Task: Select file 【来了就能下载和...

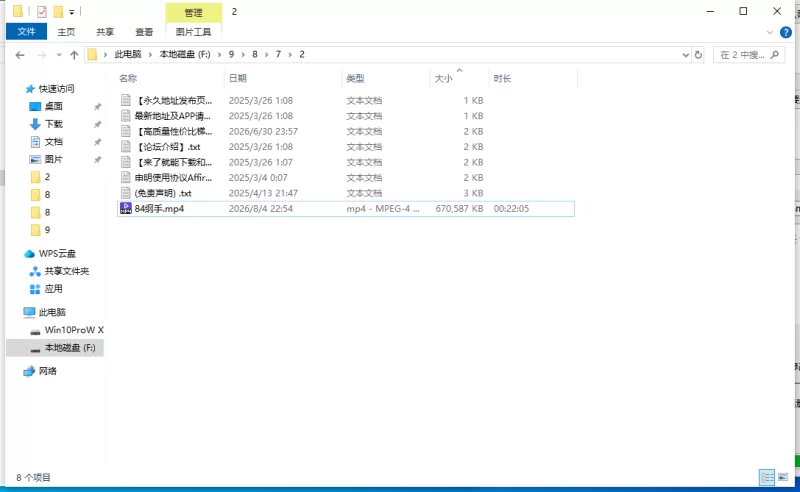Action: (173, 162)
